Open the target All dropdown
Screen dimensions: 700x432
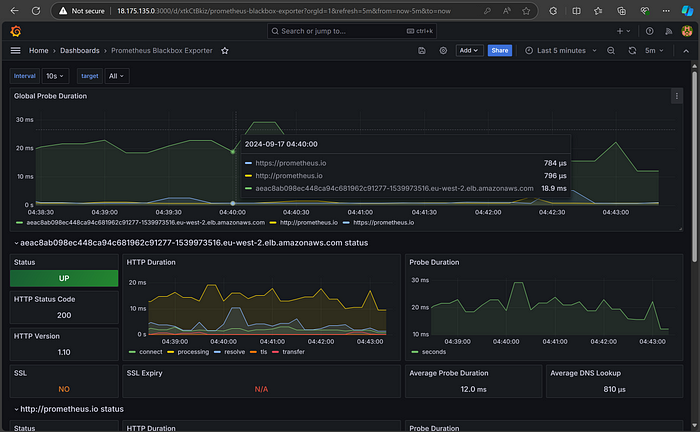point(117,76)
